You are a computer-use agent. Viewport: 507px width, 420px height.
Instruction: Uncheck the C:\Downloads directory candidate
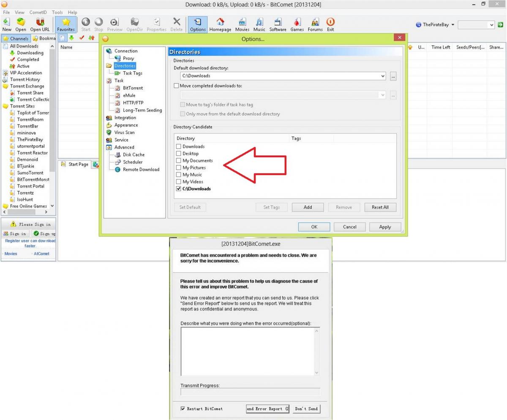point(179,189)
